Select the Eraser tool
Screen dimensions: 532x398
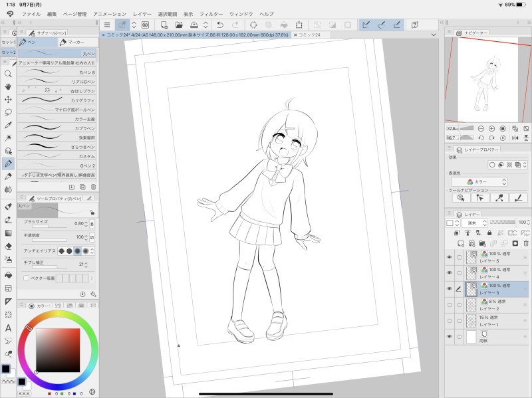click(x=8, y=245)
